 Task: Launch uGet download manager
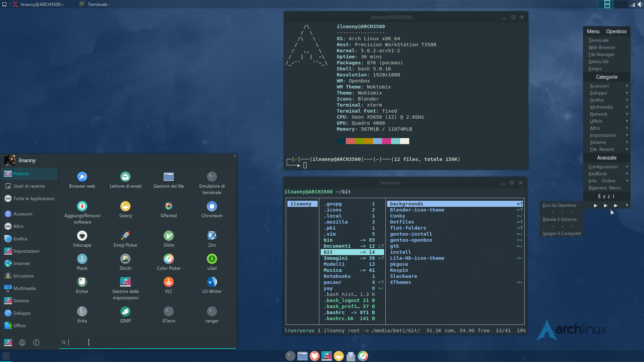[x=212, y=259]
